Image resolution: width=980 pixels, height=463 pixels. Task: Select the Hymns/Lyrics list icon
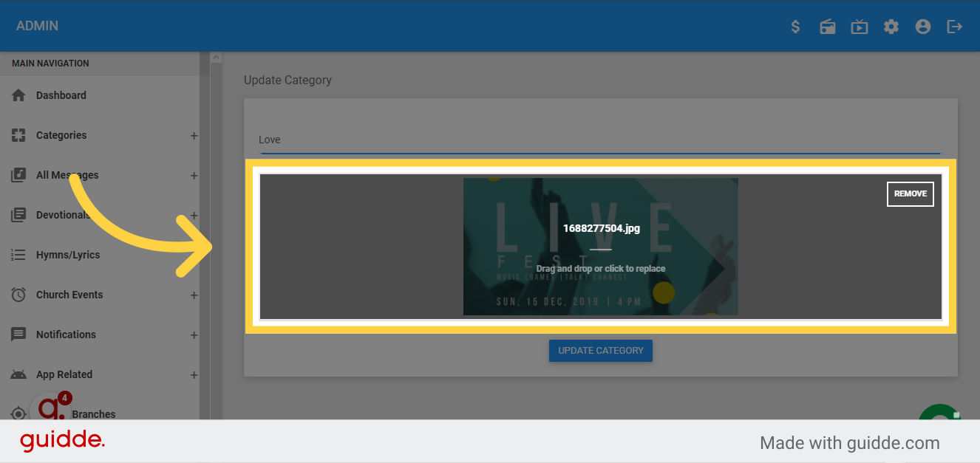pyautogui.click(x=17, y=254)
